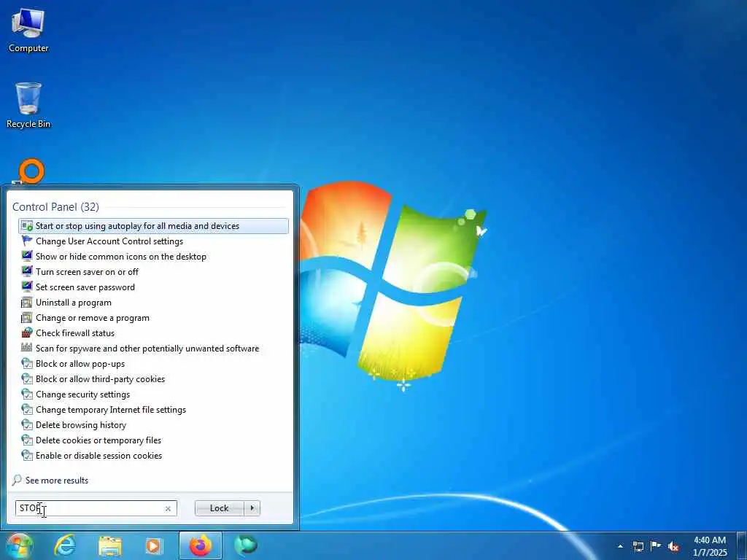Open Turn screen saver on or off
The width and height of the screenshot is (747, 560).
153,271
